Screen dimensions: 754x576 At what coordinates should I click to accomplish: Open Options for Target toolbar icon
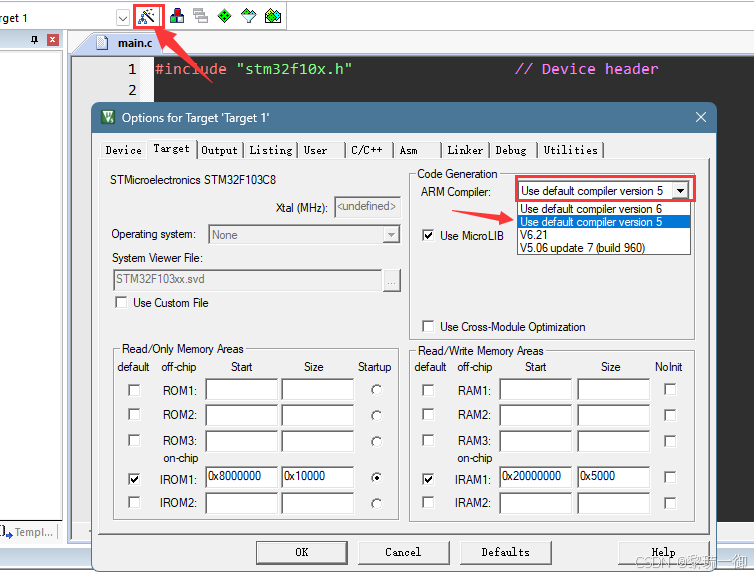coord(147,16)
